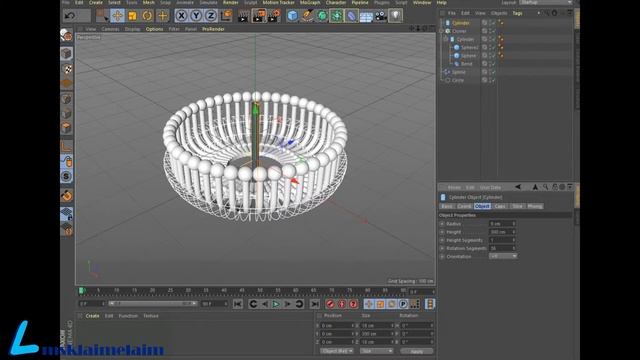Open the Render menu
This screenshot has height=360, width=640.
230,2
